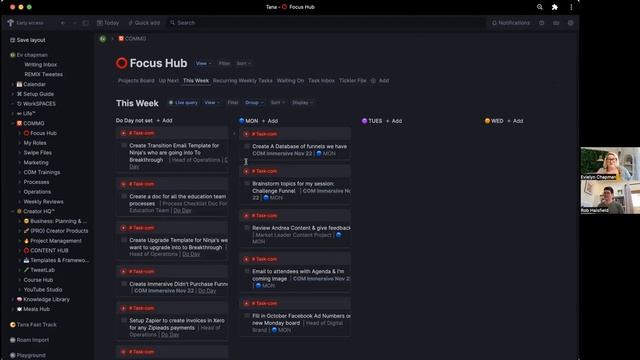Expand COM Trainings in the sidebar
Viewport: 640px width, 360px height.
pyautogui.click(x=20, y=172)
